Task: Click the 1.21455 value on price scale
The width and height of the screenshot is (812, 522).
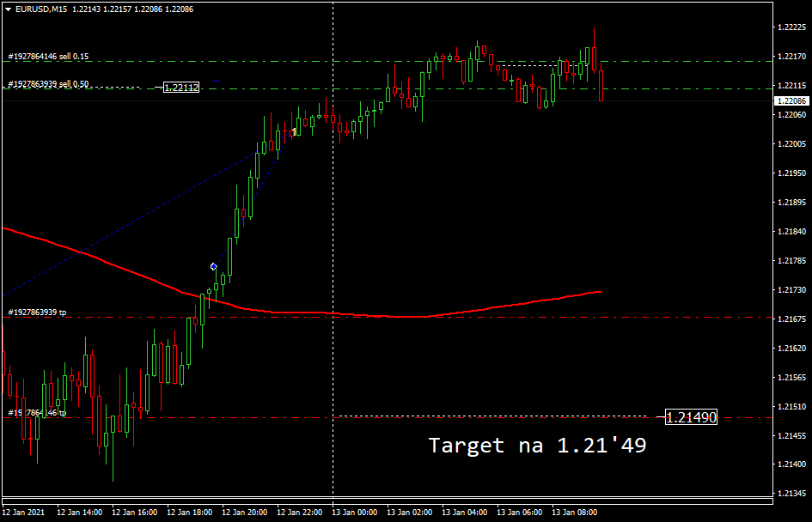Action: (792, 436)
